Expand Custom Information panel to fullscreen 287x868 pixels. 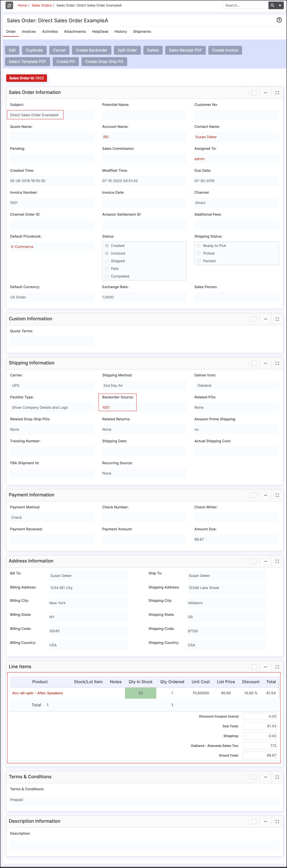277,319
